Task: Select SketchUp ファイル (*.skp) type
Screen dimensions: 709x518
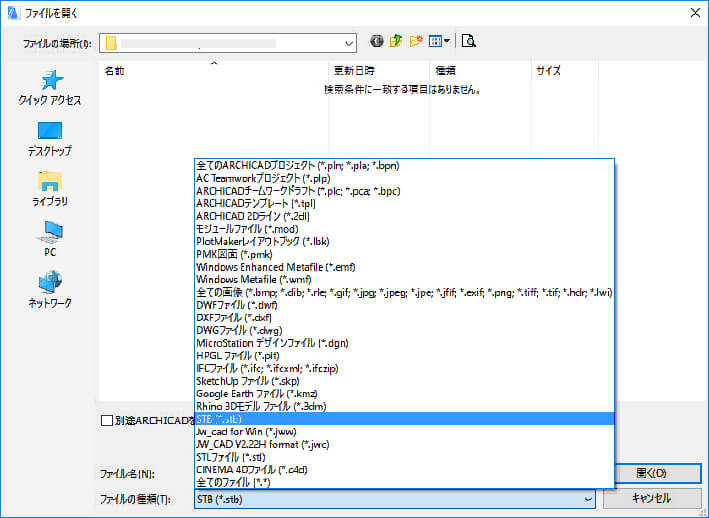Action: tap(404, 381)
